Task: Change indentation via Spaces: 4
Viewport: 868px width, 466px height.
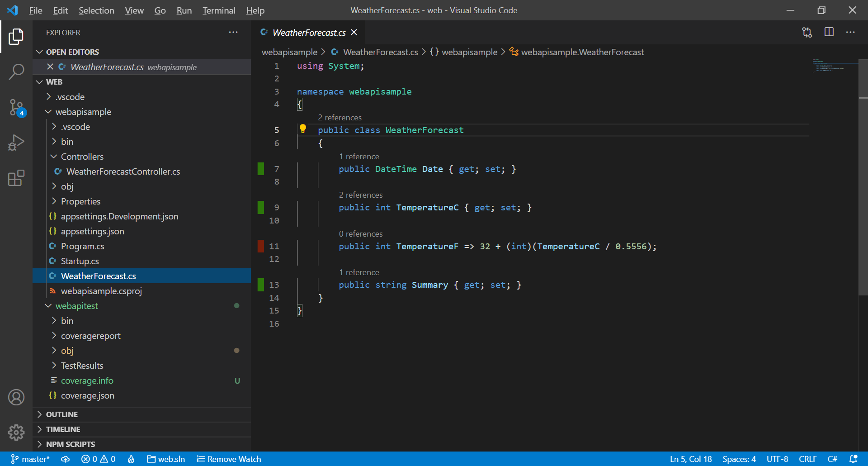Action: point(739,459)
